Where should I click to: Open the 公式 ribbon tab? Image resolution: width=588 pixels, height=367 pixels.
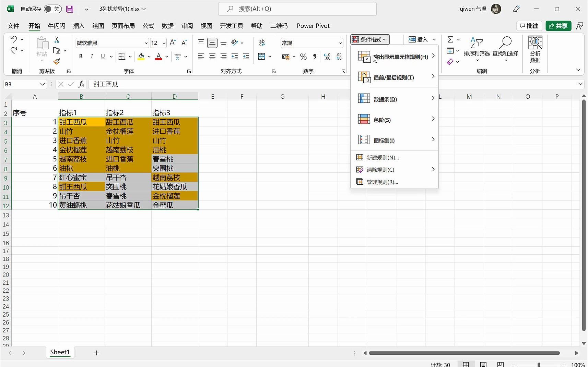tap(148, 26)
